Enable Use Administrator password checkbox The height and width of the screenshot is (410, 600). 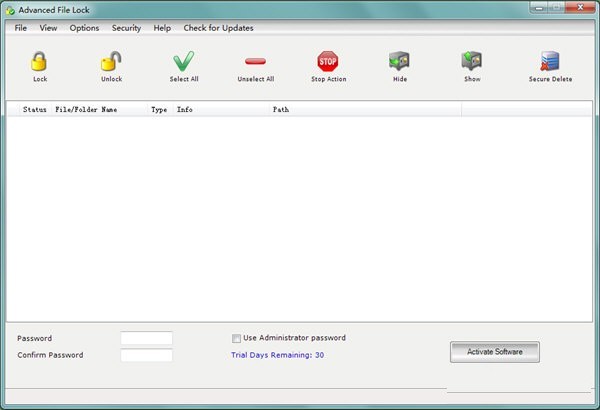click(236, 338)
